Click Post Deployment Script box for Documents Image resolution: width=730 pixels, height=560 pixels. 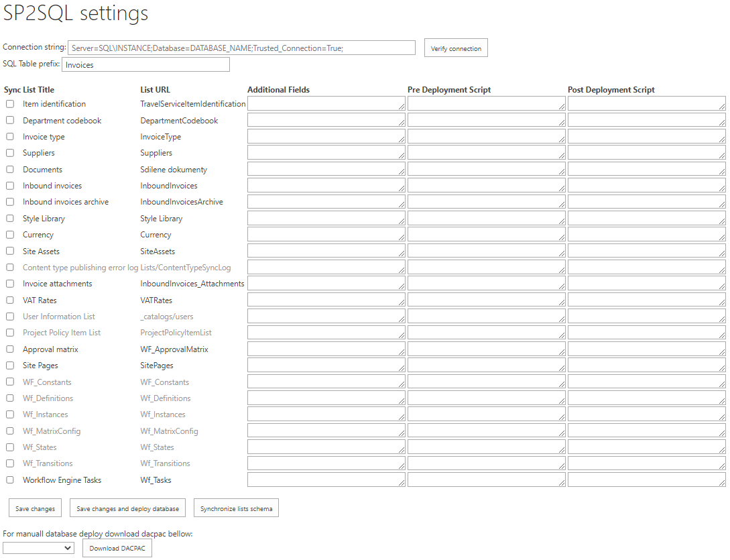pyautogui.click(x=647, y=170)
